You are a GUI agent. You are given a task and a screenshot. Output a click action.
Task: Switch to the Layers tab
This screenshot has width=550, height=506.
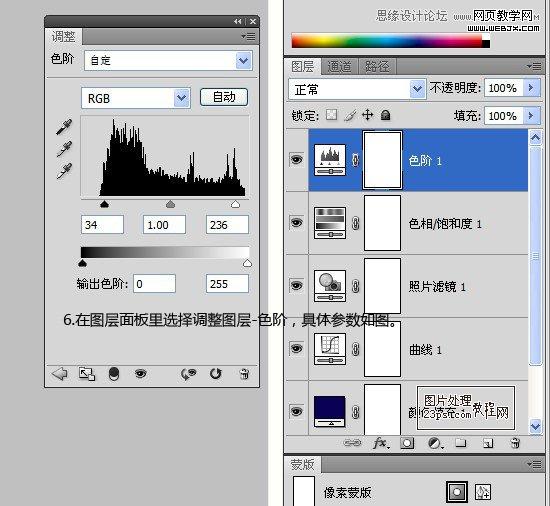pos(302,66)
